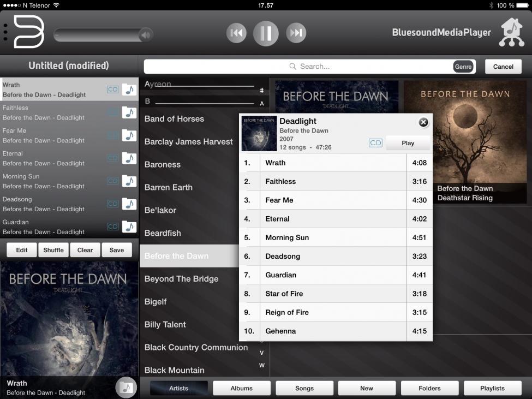The width and height of the screenshot is (532, 399).
Task: Play track 9 Reign of Fire
Action: [x=336, y=312]
